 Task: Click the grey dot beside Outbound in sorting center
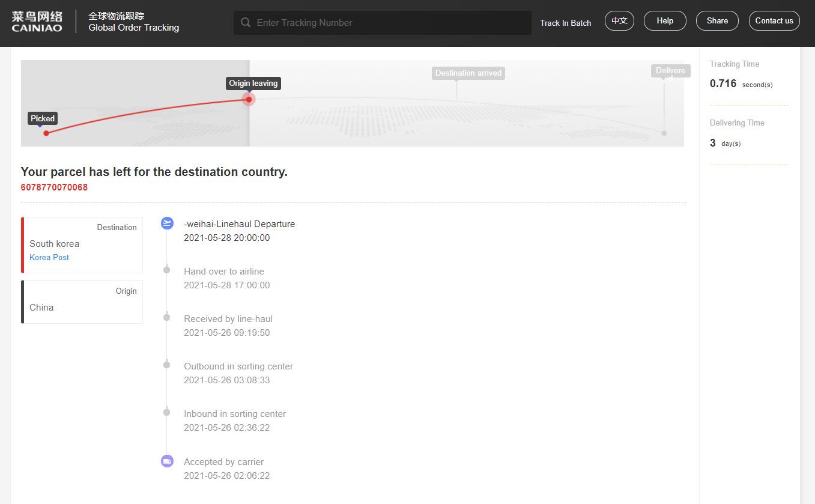coord(167,365)
